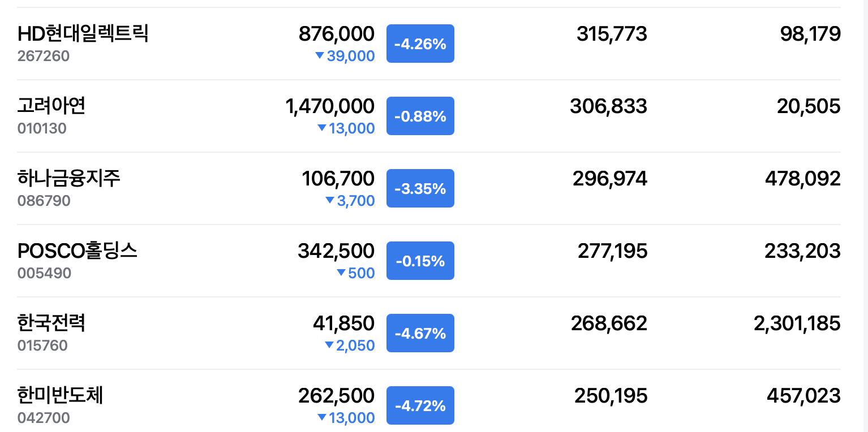
Task: Click the 2,301,185 volume value
Action: 797,323
